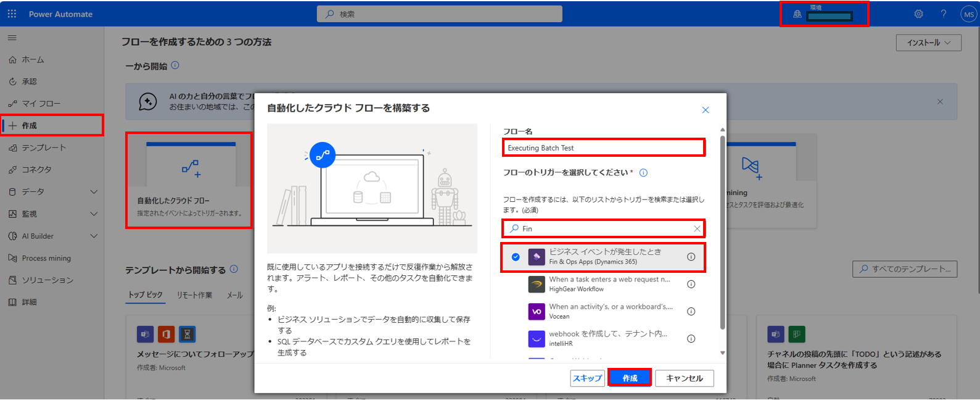This screenshot has height=400, width=980.
Task: Collapse the left navigation hamburger menu
Action: (x=12, y=38)
